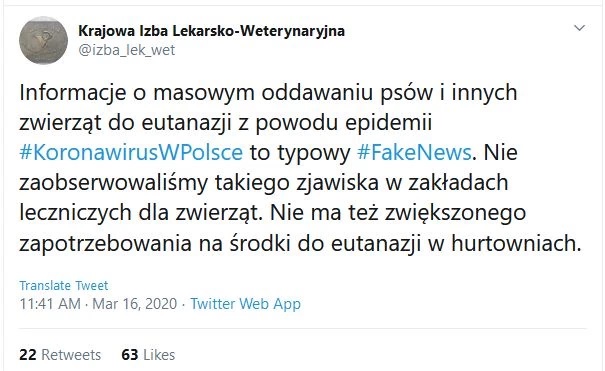Screen dimensions: 605x371
Task: Open the #KoronawirusWPolsce hashtag
Action: tap(131, 152)
